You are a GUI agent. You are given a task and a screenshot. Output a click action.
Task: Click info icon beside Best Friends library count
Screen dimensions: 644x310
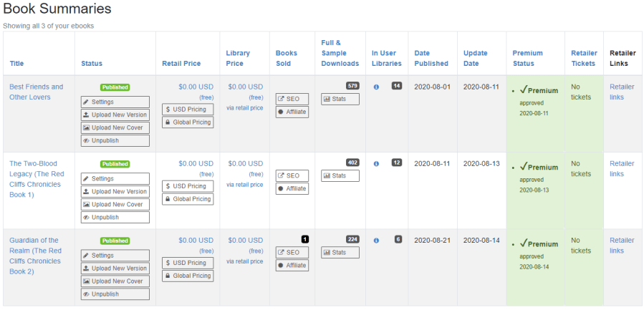(377, 87)
